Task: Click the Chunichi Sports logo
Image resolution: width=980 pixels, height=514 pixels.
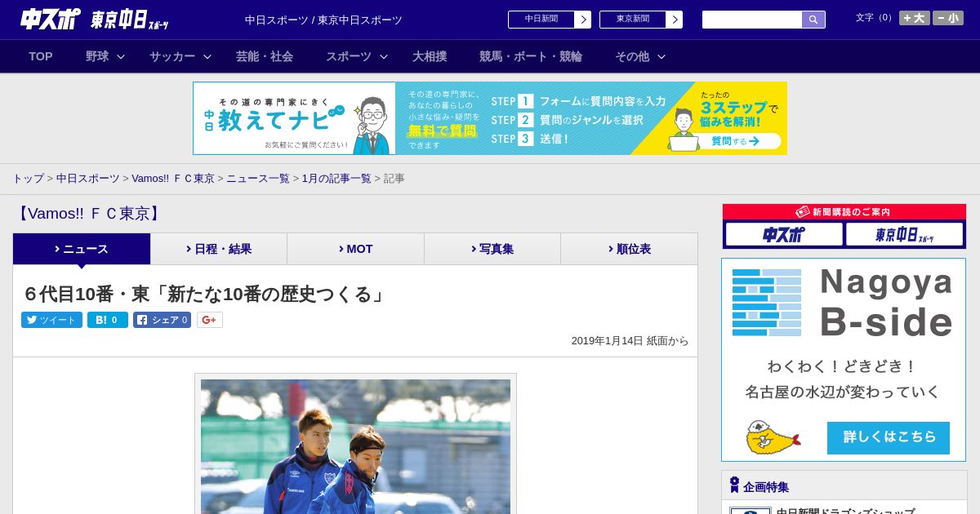Action: click(50, 20)
